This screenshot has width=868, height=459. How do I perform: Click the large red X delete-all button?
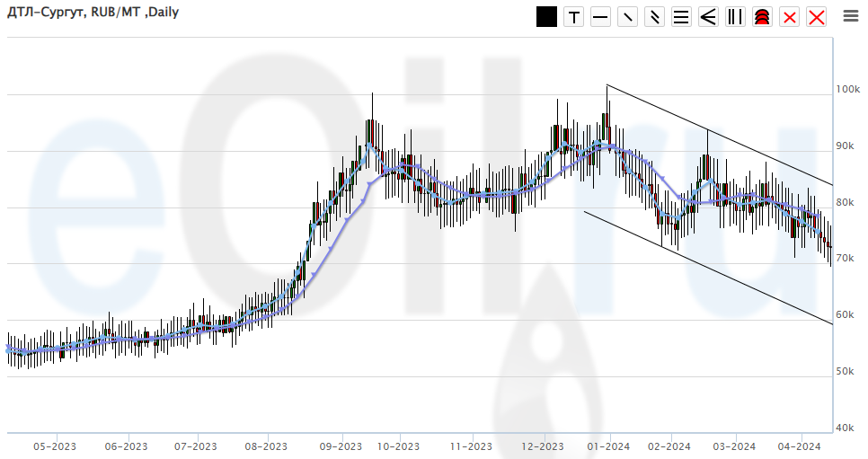point(816,17)
